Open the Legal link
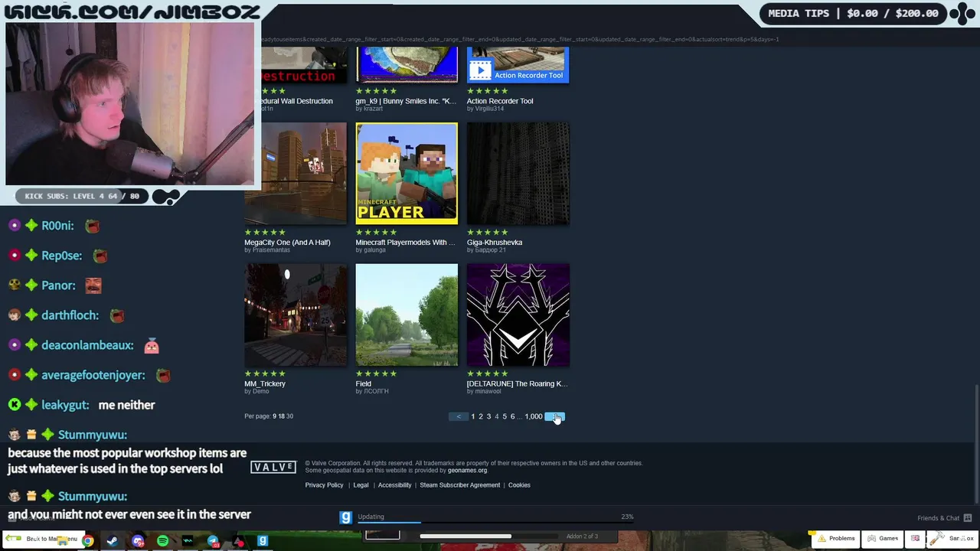The width and height of the screenshot is (980, 551). pyautogui.click(x=361, y=485)
